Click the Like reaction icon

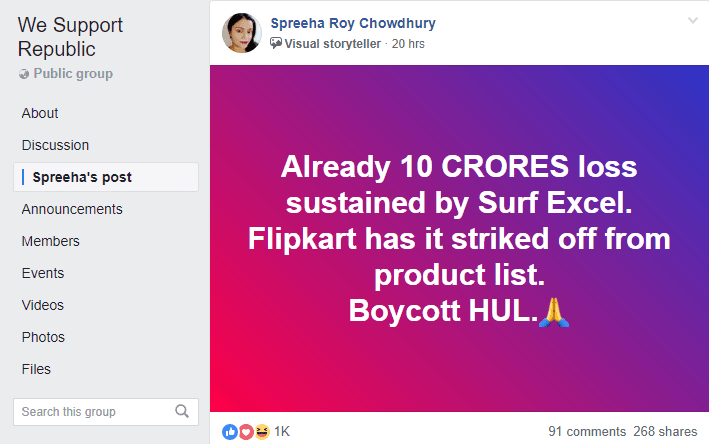pyautogui.click(x=230, y=431)
